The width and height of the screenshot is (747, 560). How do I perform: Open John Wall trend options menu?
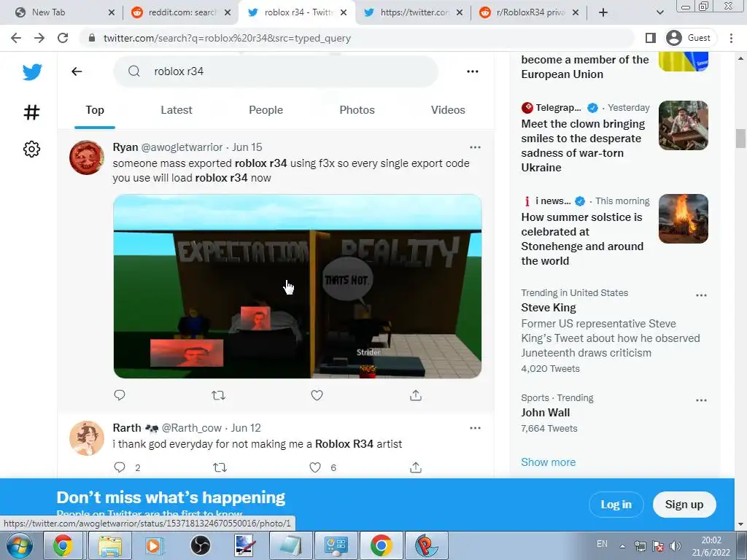tap(701, 400)
